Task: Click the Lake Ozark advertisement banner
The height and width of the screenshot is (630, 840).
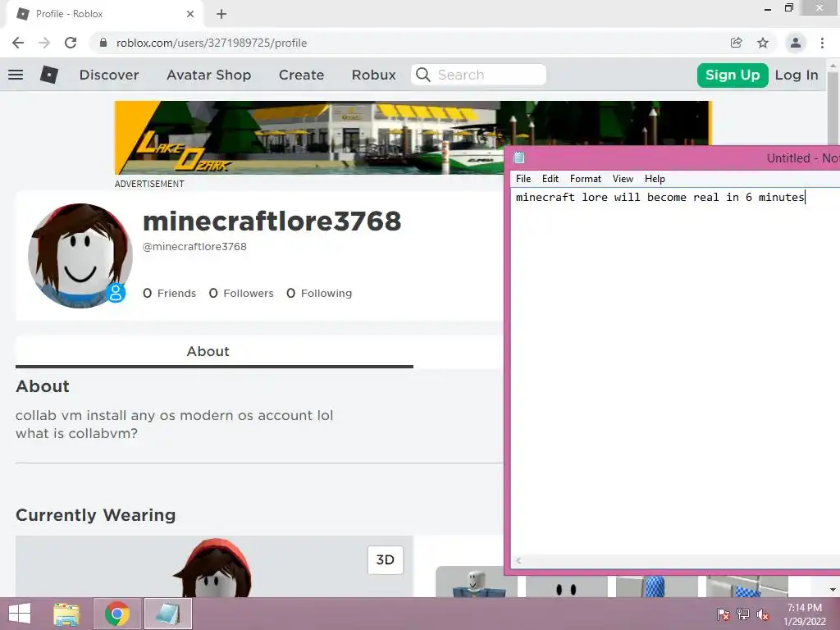Action: [x=309, y=138]
